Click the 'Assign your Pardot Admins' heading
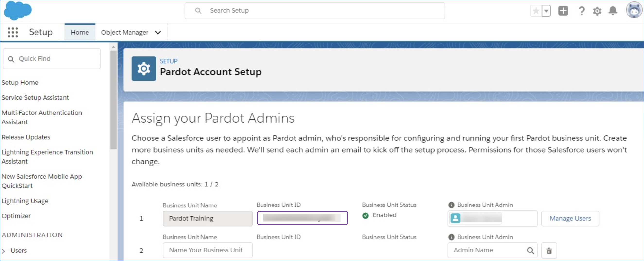 (213, 118)
